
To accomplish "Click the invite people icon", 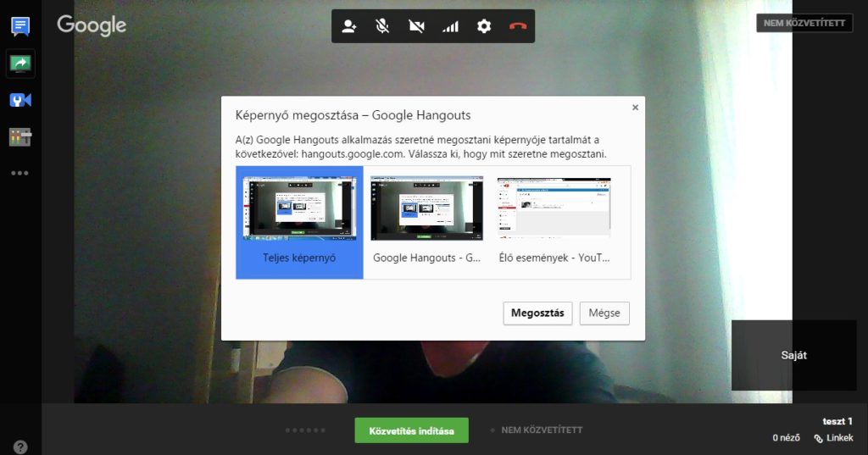I will pyautogui.click(x=349, y=26).
